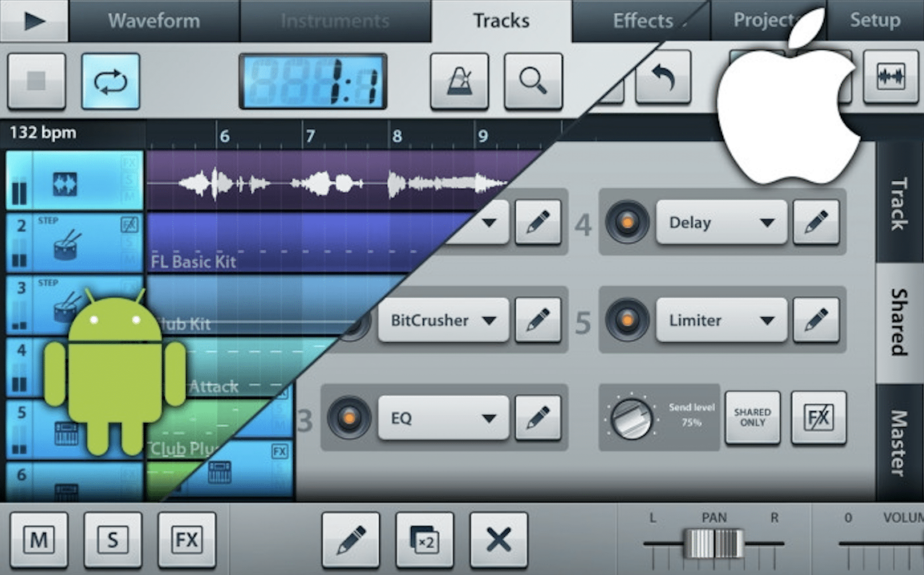Screen dimensions: 924x575
Task: Click the Volume slider track
Action: 881,544
